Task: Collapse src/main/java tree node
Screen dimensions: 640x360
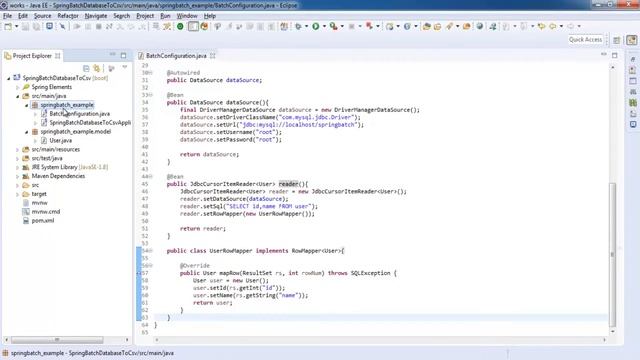Action: (x=18, y=96)
